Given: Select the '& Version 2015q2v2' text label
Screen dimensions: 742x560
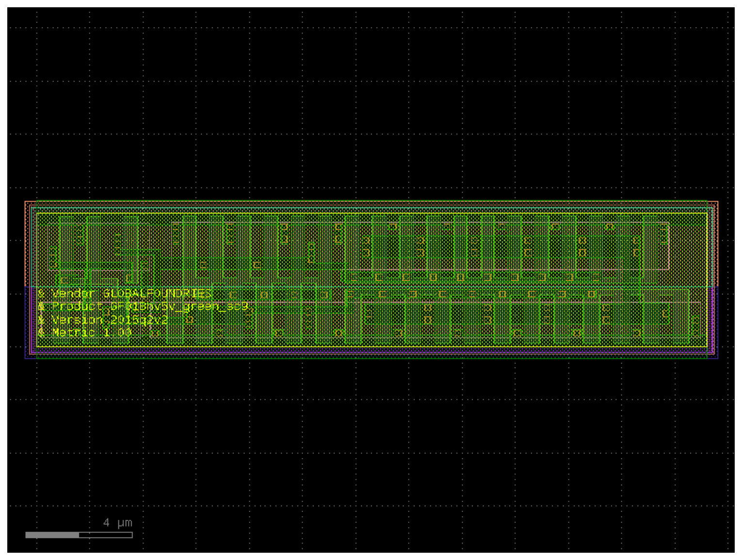Looking at the screenshot, I should (x=103, y=320).
